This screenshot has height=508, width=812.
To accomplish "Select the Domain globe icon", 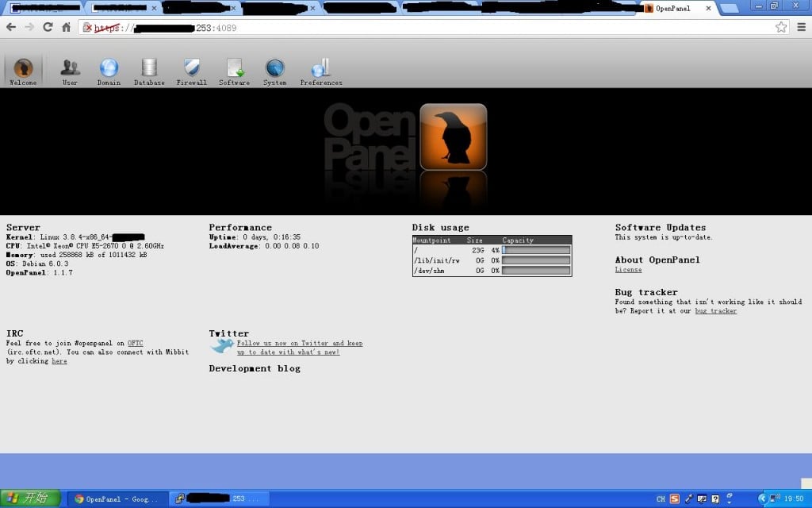I will tap(109, 69).
